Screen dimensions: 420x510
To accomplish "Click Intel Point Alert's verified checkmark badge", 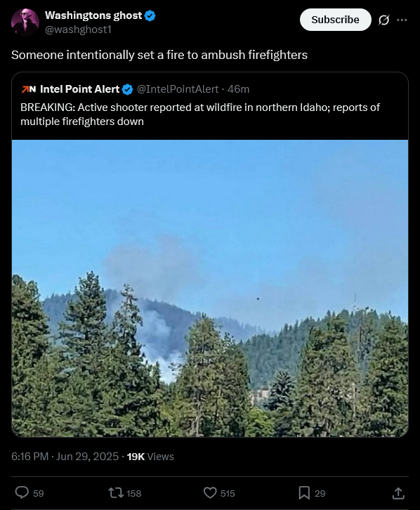I will point(127,89).
